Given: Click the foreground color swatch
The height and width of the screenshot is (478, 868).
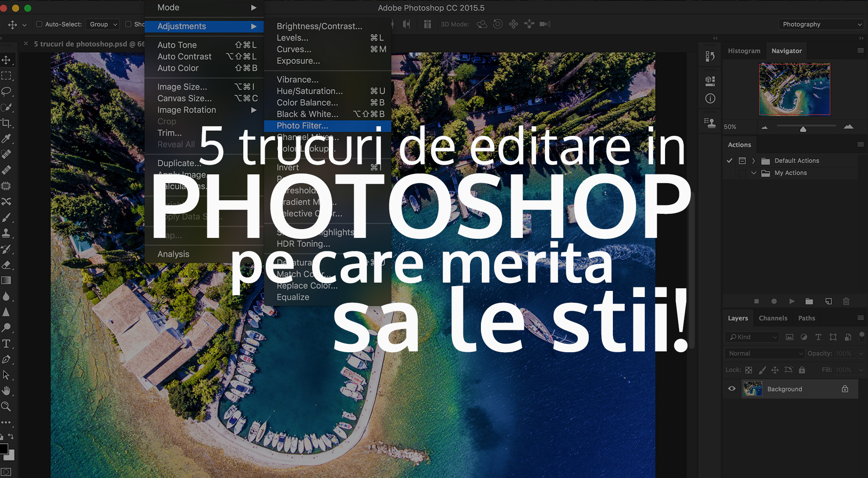Looking at the screenshot, I should click(x=4, y=449).
